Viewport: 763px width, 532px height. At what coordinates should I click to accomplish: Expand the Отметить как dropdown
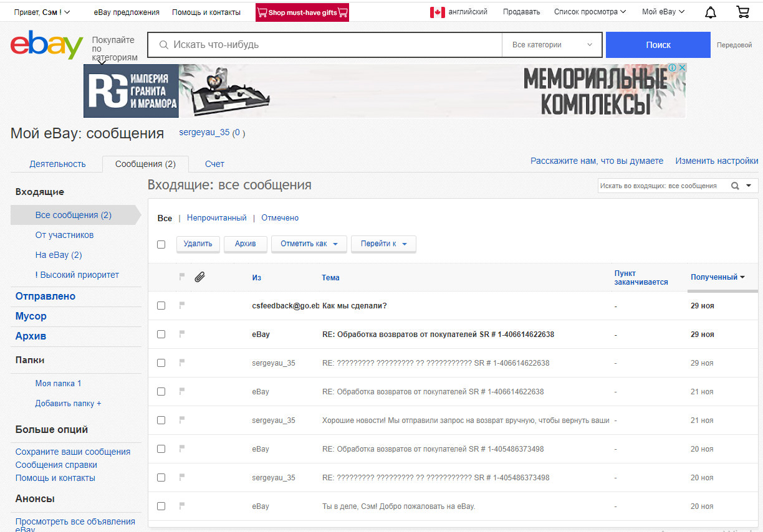click(x=309, y=244)
